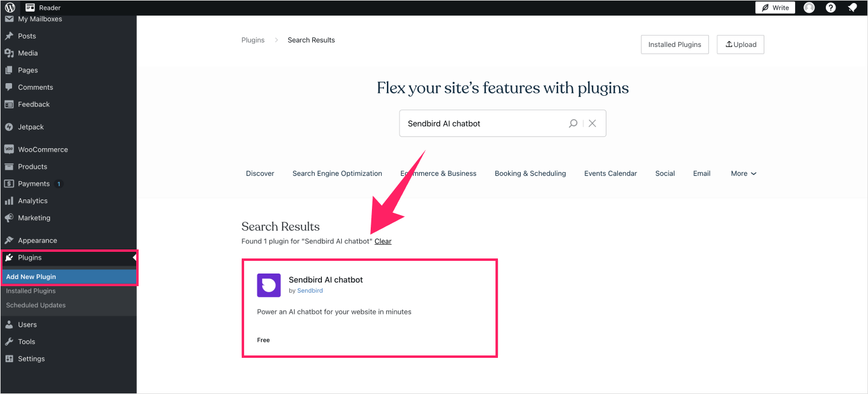Switch to Booking & Scheduling tab
The height and width of the screenshot is (394, 868).
530,174
